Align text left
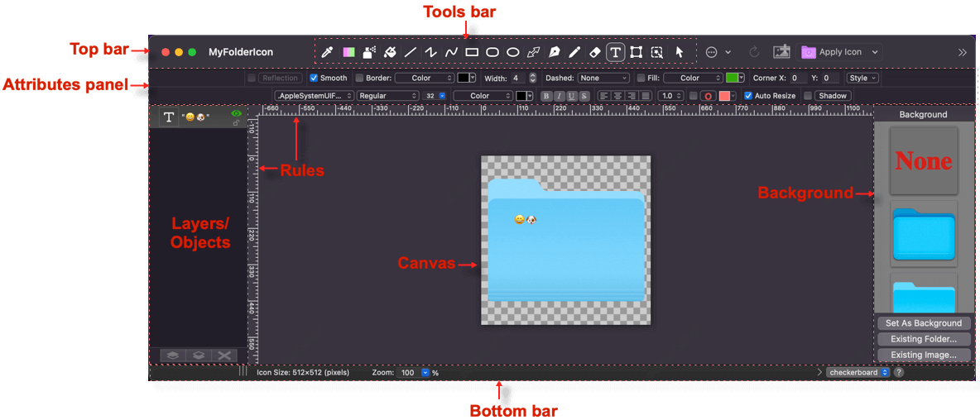The height and width of the screenshot is (420, 980). click(x=603, y=96)
